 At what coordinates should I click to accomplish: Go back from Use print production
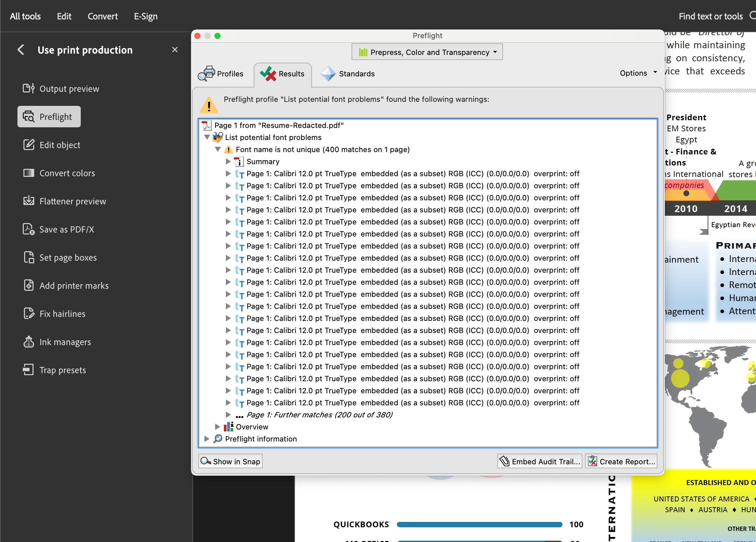click(x=21, y=50)
